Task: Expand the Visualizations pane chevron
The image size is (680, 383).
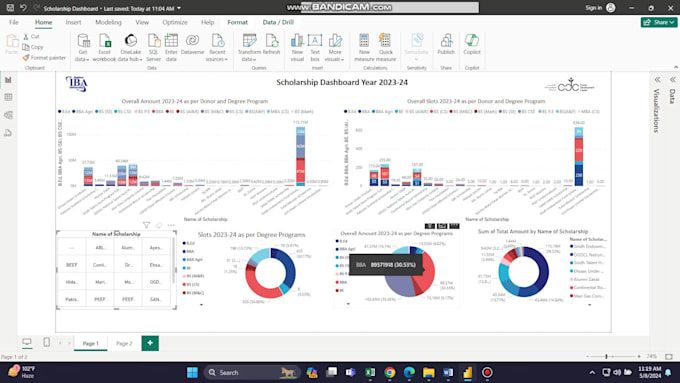Action: tap(657, 80)
